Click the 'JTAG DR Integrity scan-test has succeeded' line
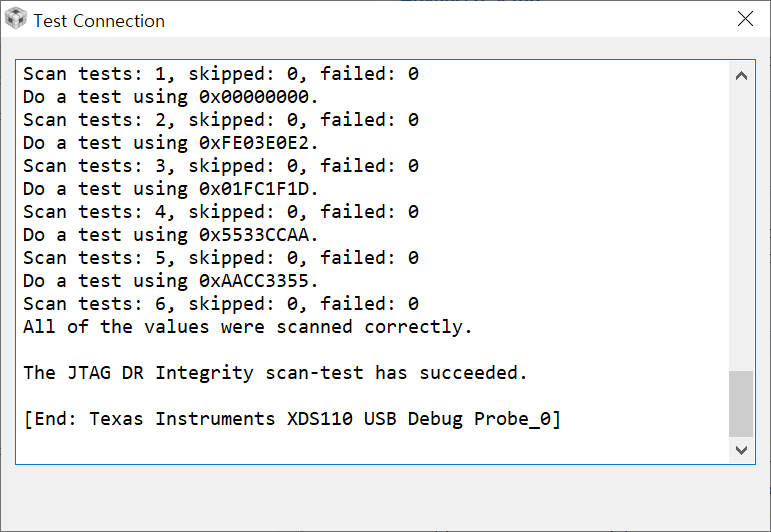This screenshot has width=771, height=532. [275, 373]
